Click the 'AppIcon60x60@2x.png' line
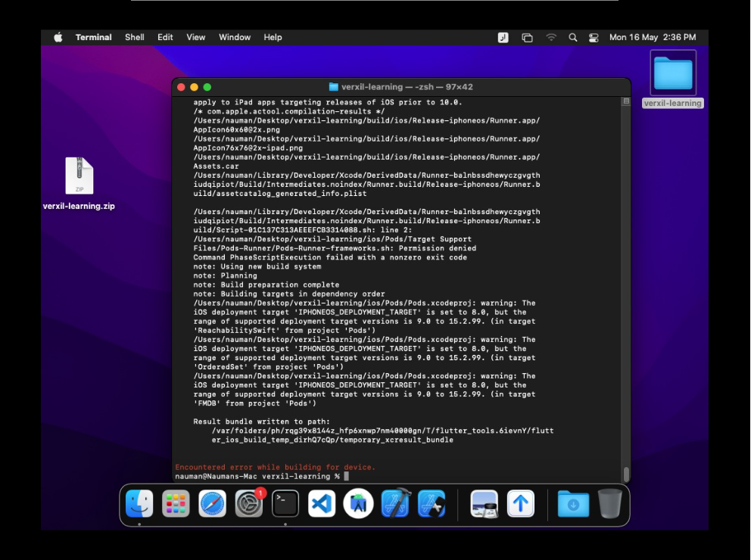 click(237, 129)
